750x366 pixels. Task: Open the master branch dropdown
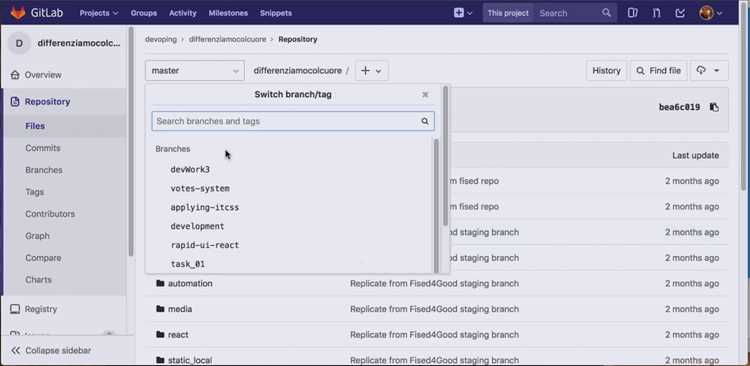(195, 70)
